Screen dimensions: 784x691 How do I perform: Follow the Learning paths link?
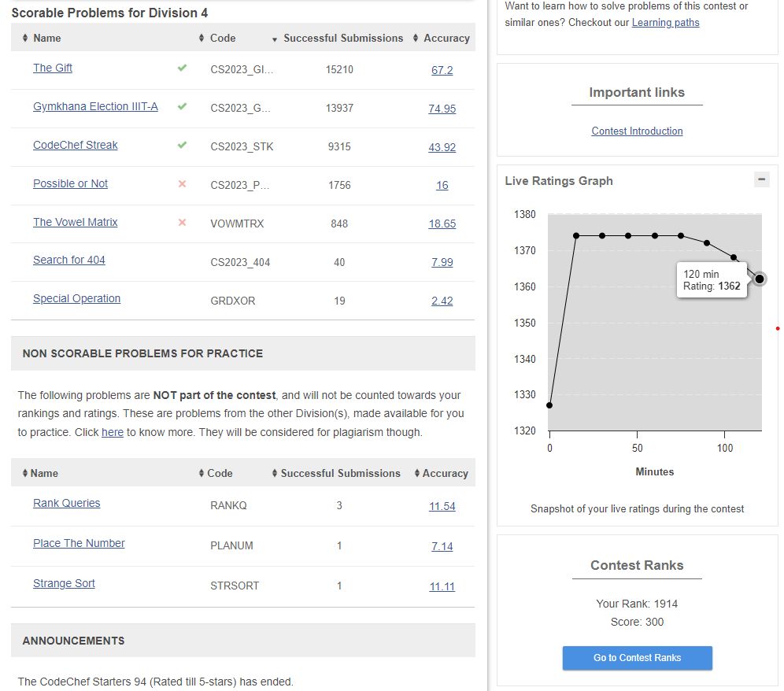(x=665, y=22)
